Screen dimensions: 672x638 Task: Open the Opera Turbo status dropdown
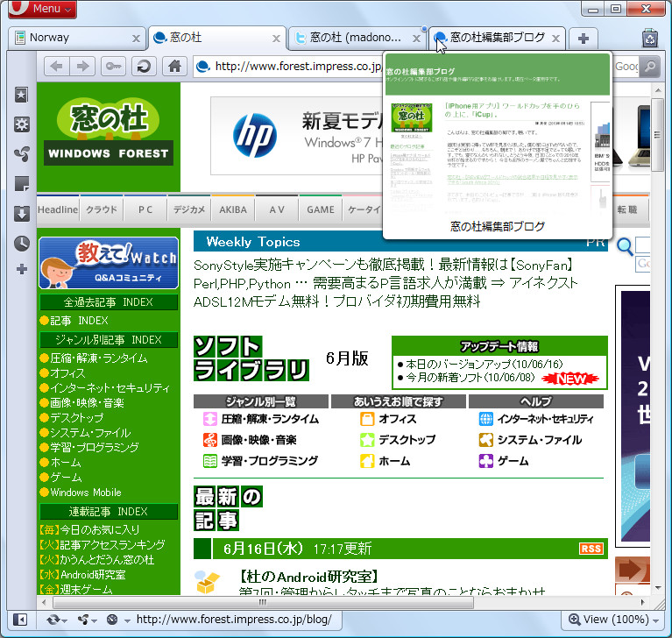(x=117, y=620)
